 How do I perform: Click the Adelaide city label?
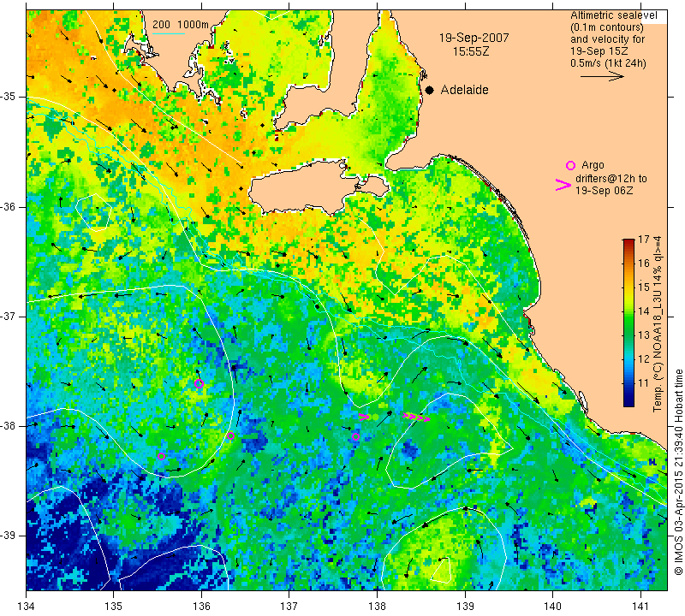pos(464,90)
